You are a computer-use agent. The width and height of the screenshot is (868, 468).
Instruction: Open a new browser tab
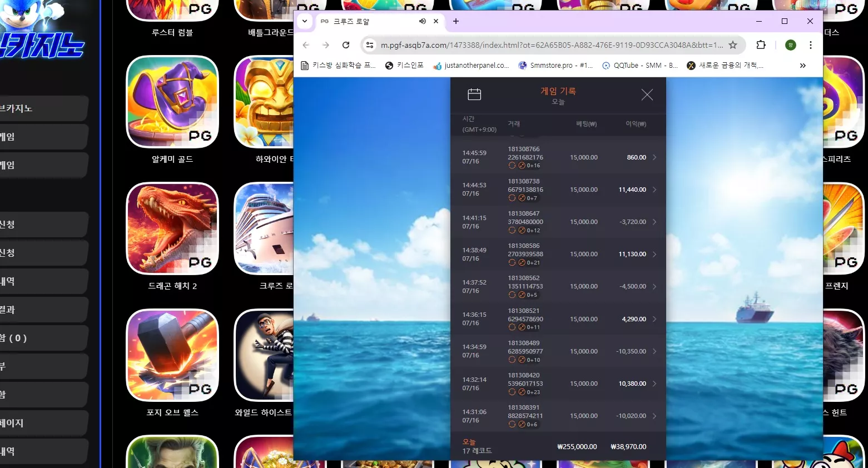click(456, 21)
